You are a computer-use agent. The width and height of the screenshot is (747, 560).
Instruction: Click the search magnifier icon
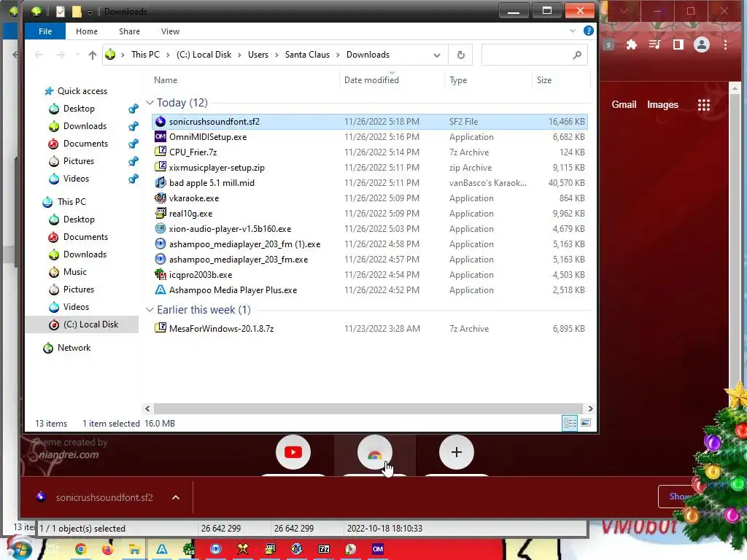click(x=577, y=55)
